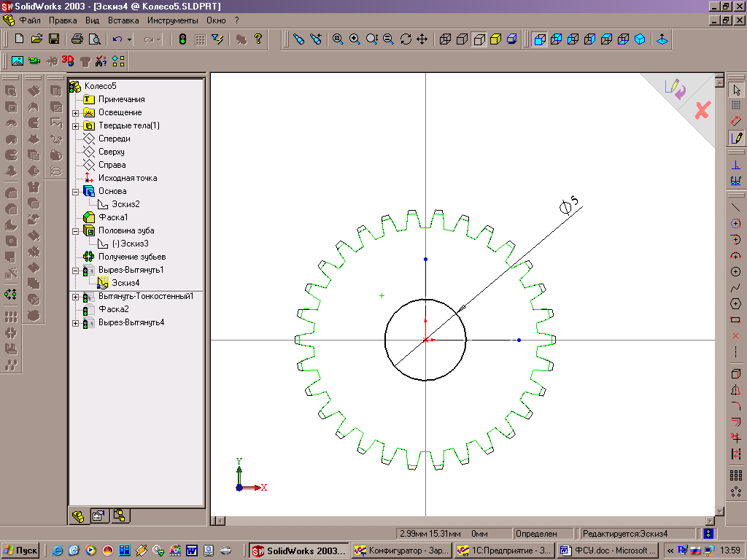Open the Вставка menu
The width and height of the screenshot is (747, 560).
point(123,20)
